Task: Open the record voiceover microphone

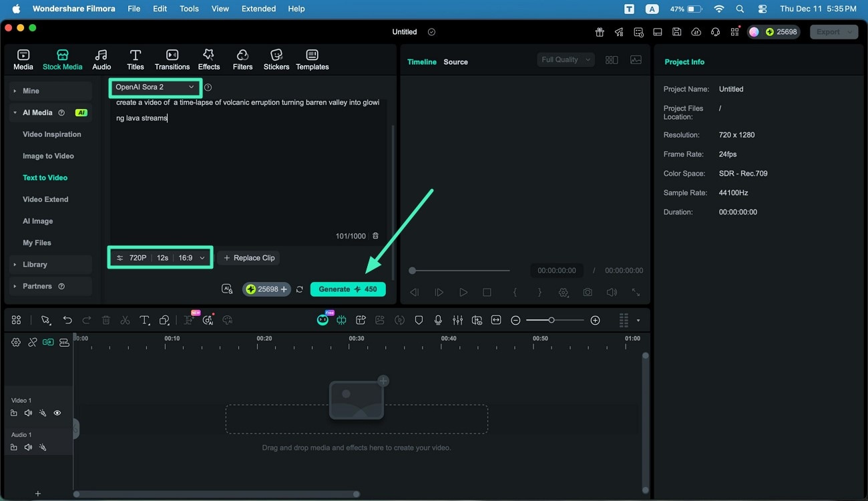Action: click(438, 321)
